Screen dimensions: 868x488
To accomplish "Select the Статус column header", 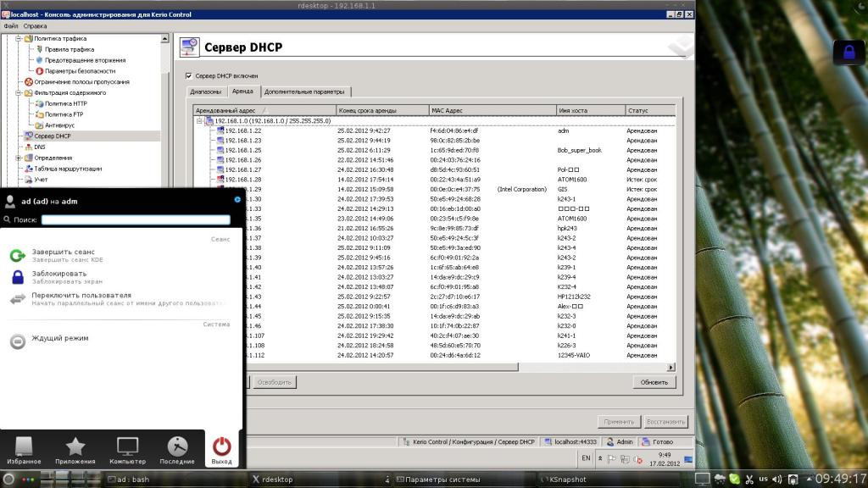I will tap(650, 111).
